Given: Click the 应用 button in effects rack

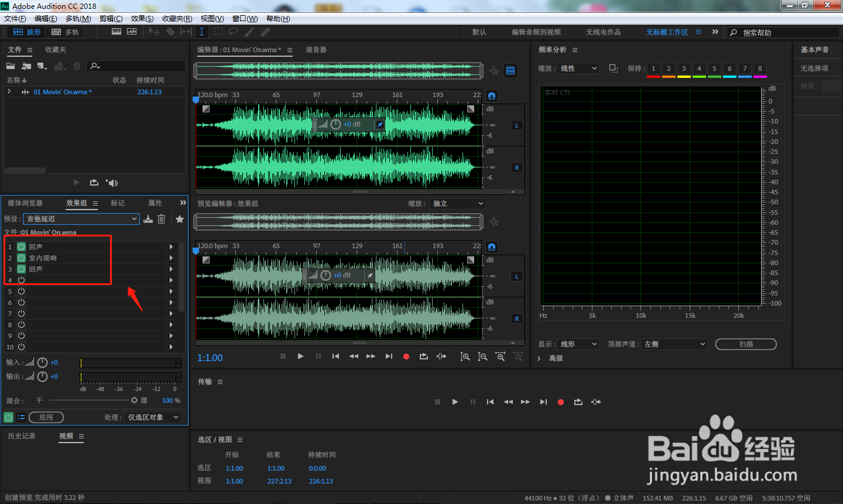Looking at the screenshot, I should coord(46,417).
